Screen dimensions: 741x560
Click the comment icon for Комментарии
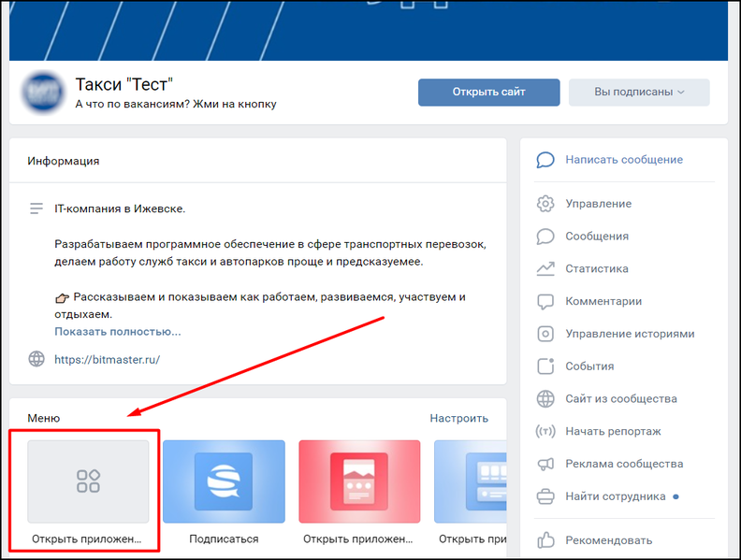coord(545,301)
